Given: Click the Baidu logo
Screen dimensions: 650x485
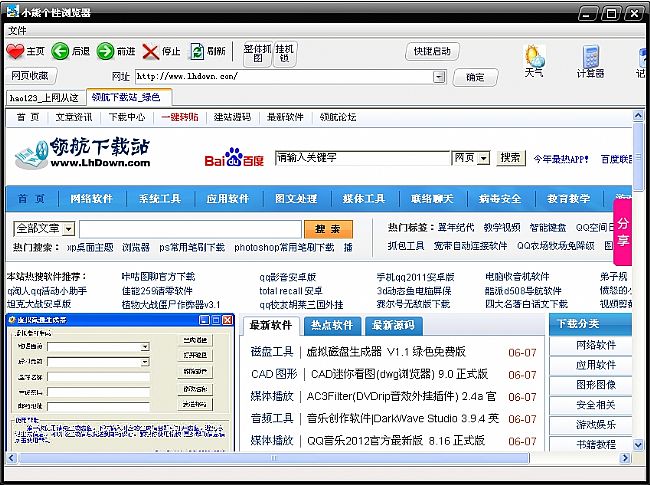Looking at the screenshot, I should pos(234,158).
